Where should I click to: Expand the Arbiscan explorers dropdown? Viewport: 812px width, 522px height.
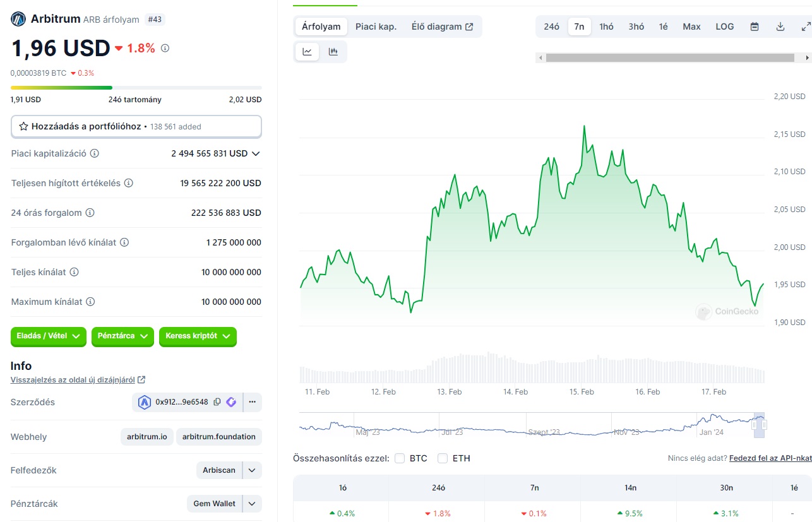click(252, 470)
